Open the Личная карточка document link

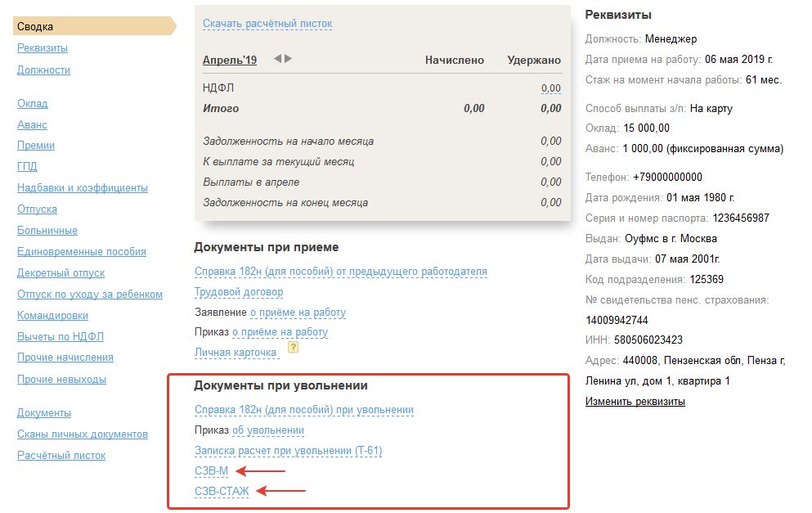[236, 353]
